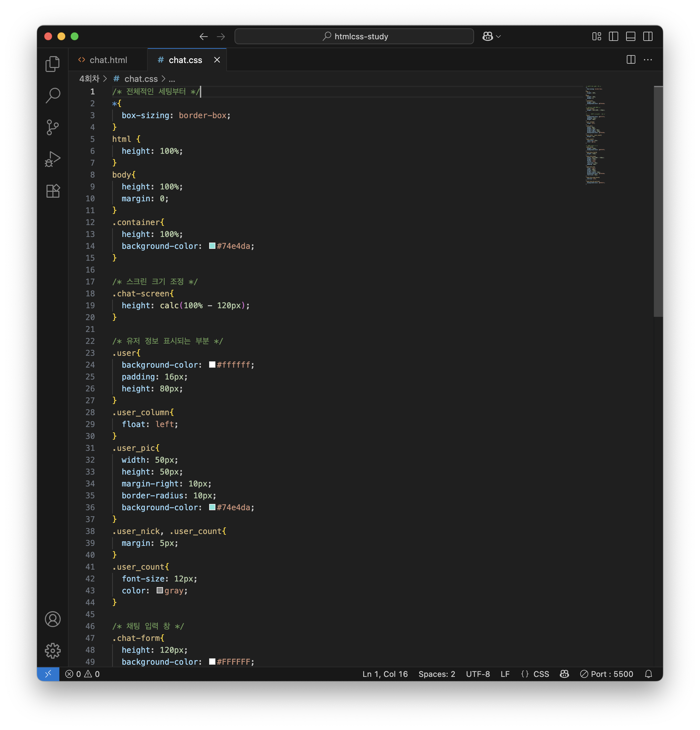Open the Manage gear icon
Screen dimensions: 700x730
(52, 651)
